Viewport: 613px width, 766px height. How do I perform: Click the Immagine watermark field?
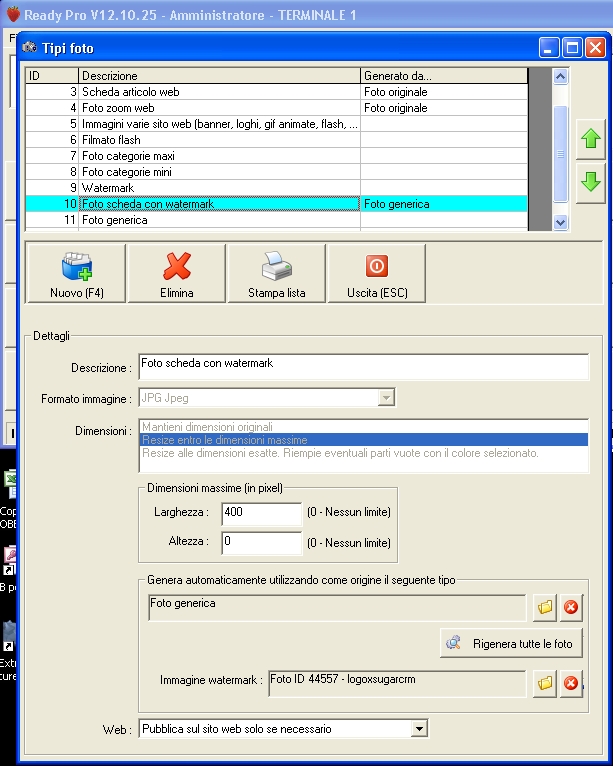click(x=397, y=683)
